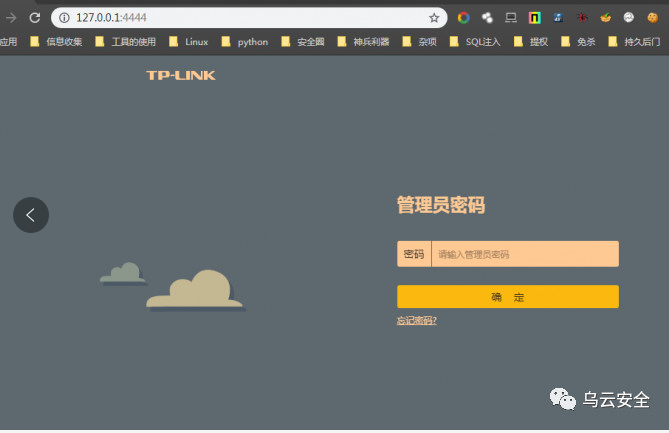Open site info icon beside the URL
The image size is (669, 433).
point(64,17)
